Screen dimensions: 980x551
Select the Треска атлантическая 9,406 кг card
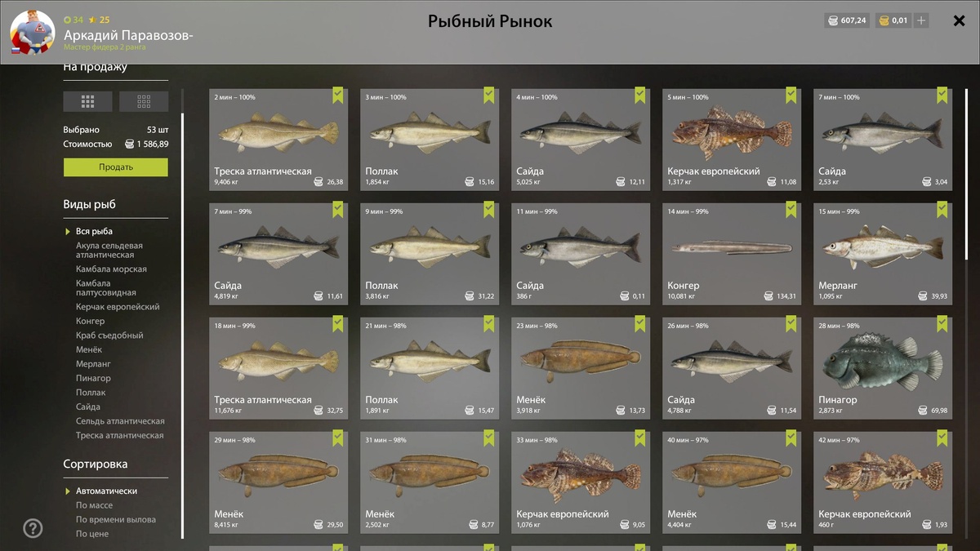pyautogui.click(x=278, y=140)
